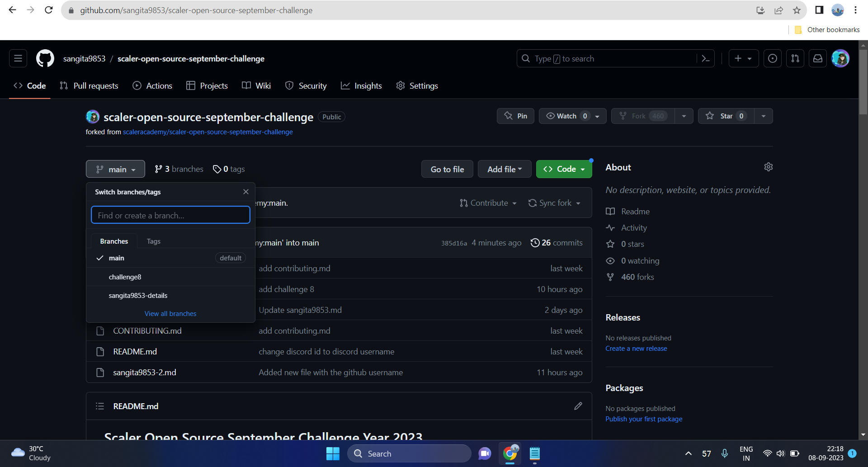This screenshot has height=467, width=868.
Task: Open the Contribute dropdown
Action: (x=488, y=203)
